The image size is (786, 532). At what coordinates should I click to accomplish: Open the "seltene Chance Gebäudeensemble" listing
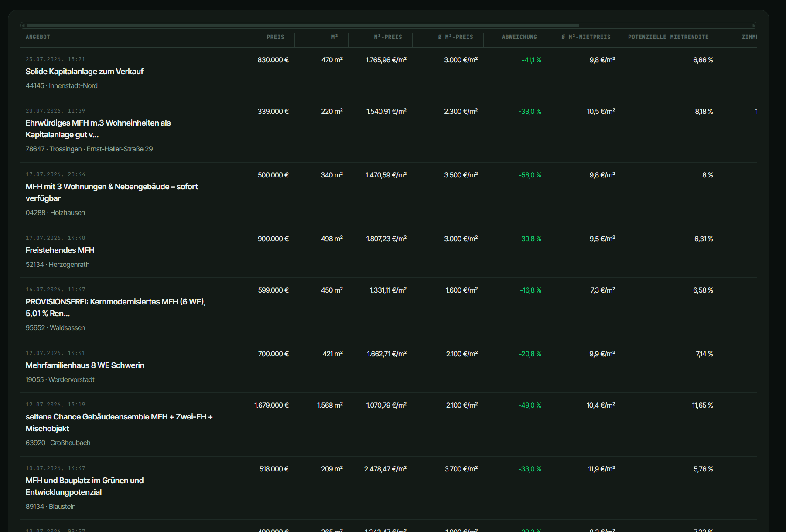119,423
